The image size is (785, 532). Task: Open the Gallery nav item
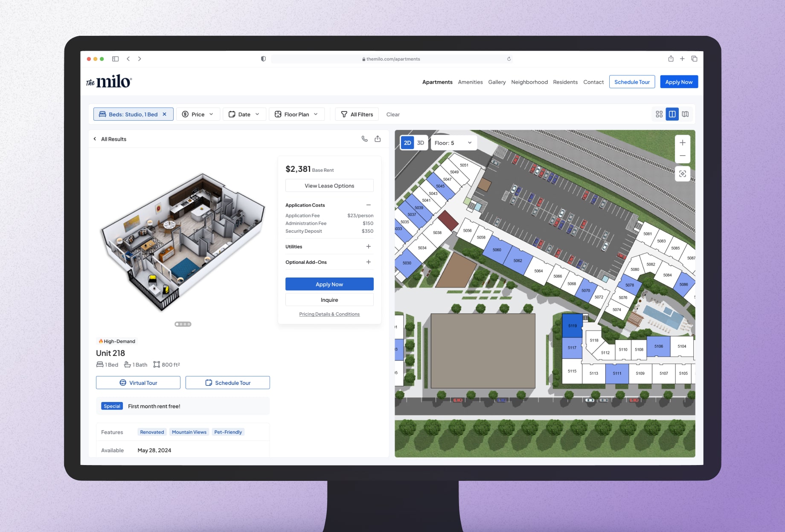(x=497, y=82)
